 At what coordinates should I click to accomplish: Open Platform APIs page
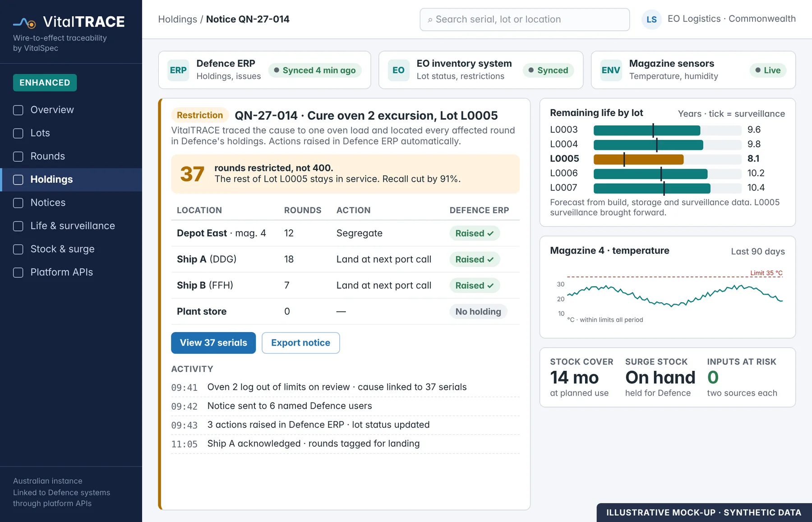[71, 273]
